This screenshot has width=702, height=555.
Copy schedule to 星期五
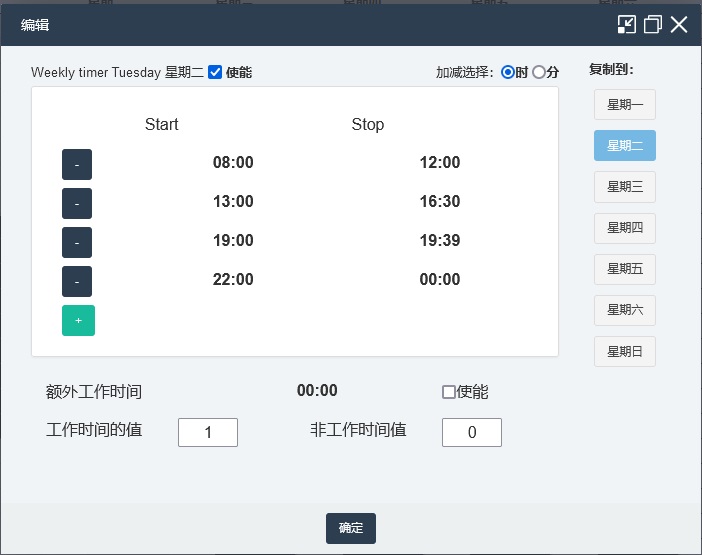(625, 269)
